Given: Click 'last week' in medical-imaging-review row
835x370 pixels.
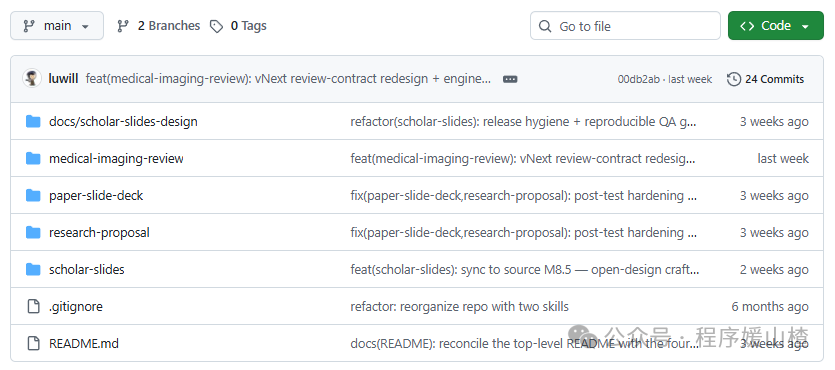Looking at the screenshot, I should (783, 159).
